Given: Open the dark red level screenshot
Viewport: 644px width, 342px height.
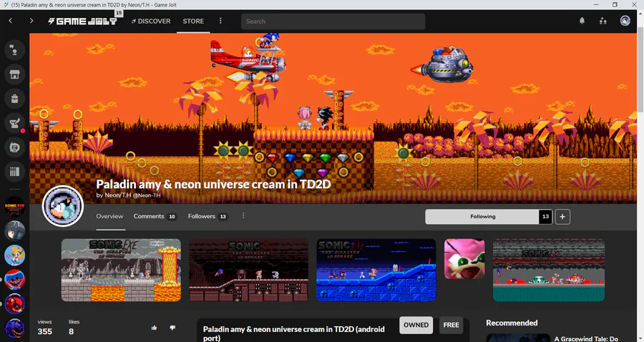Looking at the screenshot, I should coord(248,270).
